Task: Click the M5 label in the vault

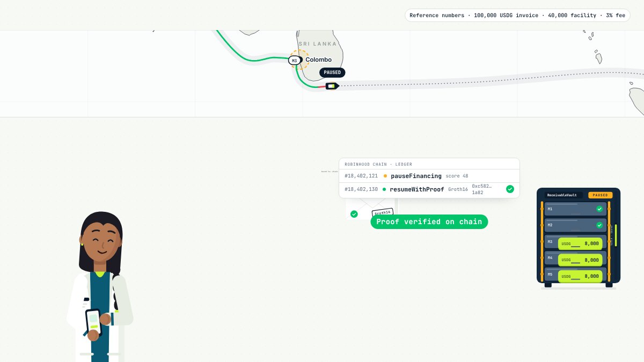Action: [x=550, y=275]
